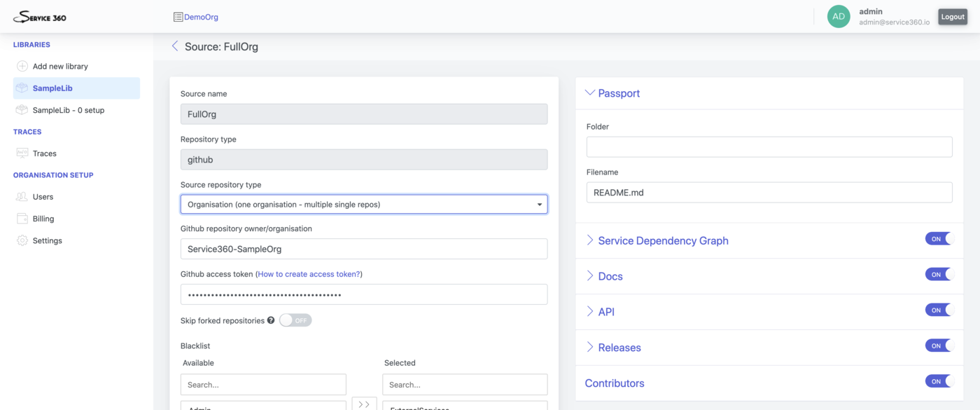Image resolution: width=980 pixels, height=410 pixels.
Task: Click the move all right (>>) button
Action: click(x=364, y=404)
